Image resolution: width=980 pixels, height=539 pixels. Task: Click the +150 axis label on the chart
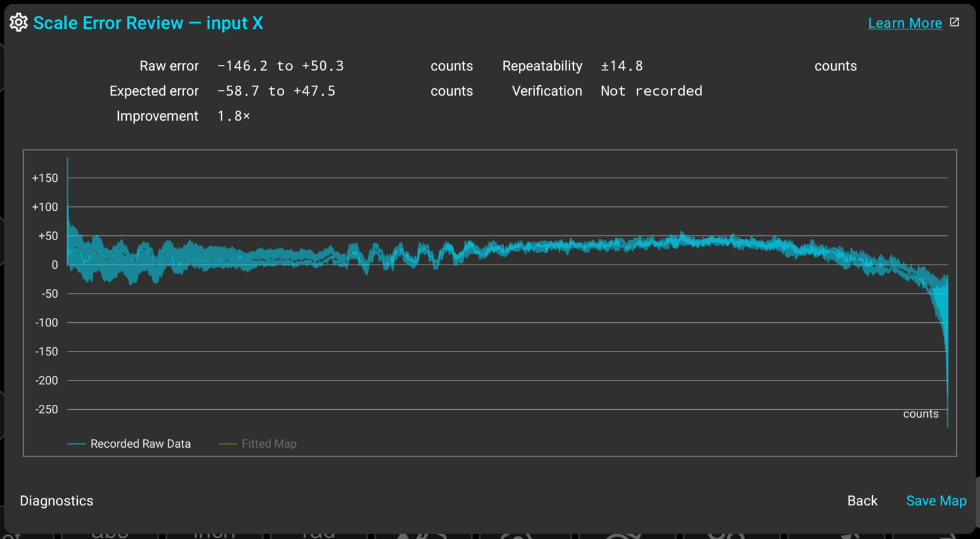tap(45, 178)
